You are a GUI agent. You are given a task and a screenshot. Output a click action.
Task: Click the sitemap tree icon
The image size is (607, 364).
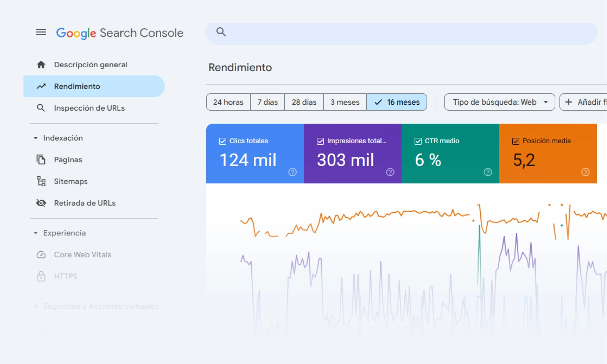pyautogui.click(x=41, y=181)
